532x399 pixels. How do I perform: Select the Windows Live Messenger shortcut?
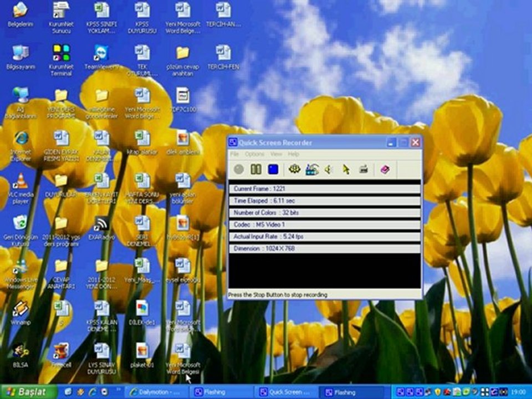[x=21, y=274]
